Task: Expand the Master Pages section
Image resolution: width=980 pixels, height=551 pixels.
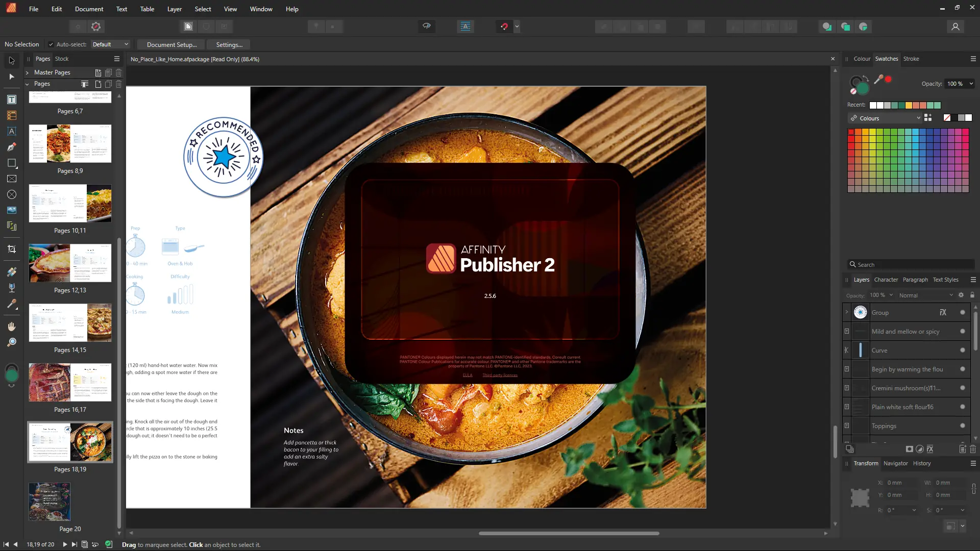Action: [x=27, y=72]
